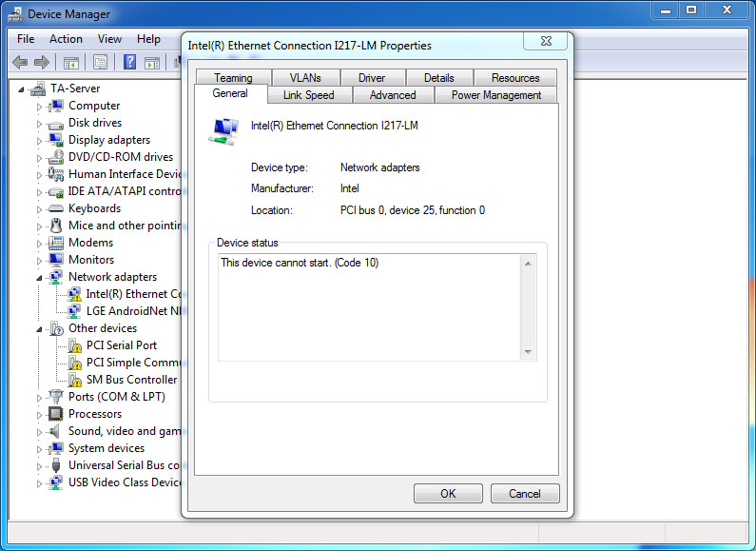756x551 pixels.
Task: Expand the Keyboards node
Action: pyautogui.click(x=40, y=209)
